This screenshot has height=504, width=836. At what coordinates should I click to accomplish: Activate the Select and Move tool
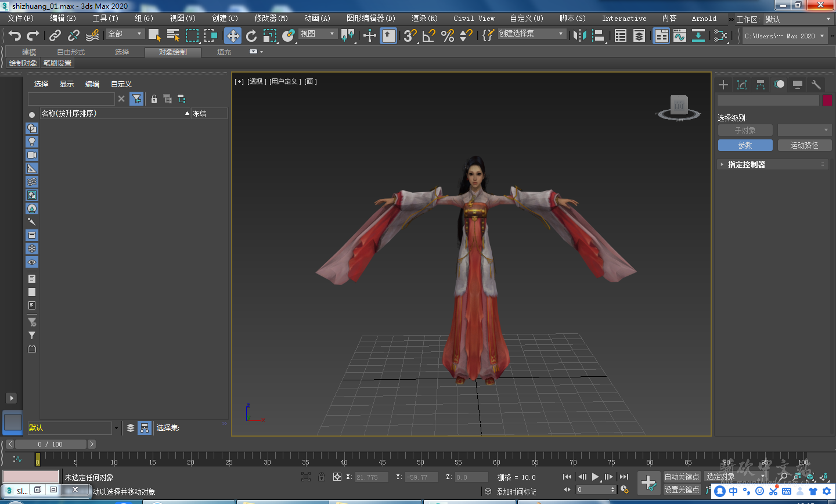point(233,35)
